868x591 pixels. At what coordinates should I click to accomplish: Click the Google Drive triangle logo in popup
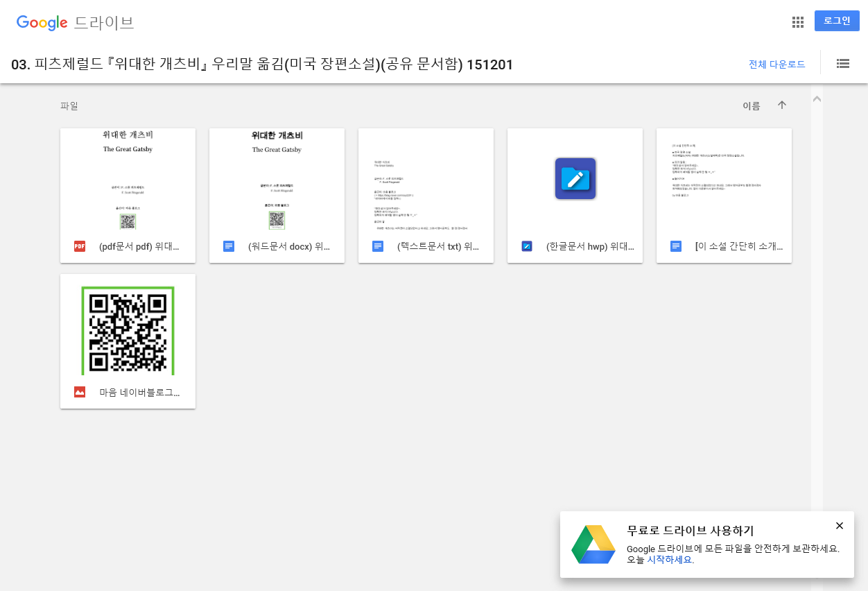[593, 545]
